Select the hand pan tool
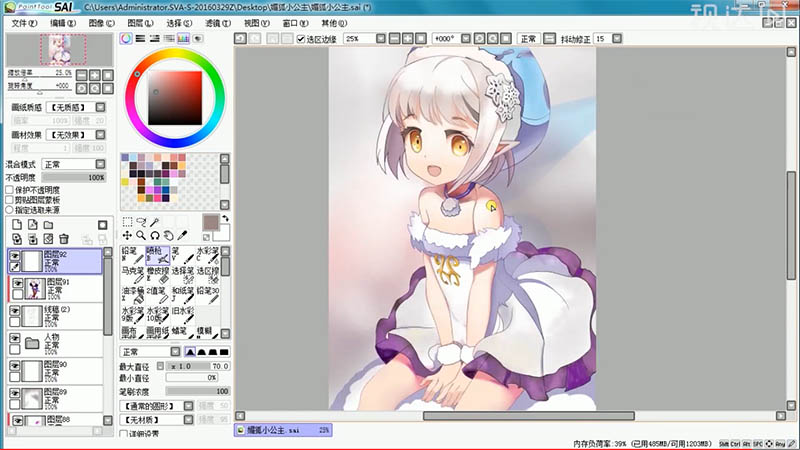 (x=168, y=235)
